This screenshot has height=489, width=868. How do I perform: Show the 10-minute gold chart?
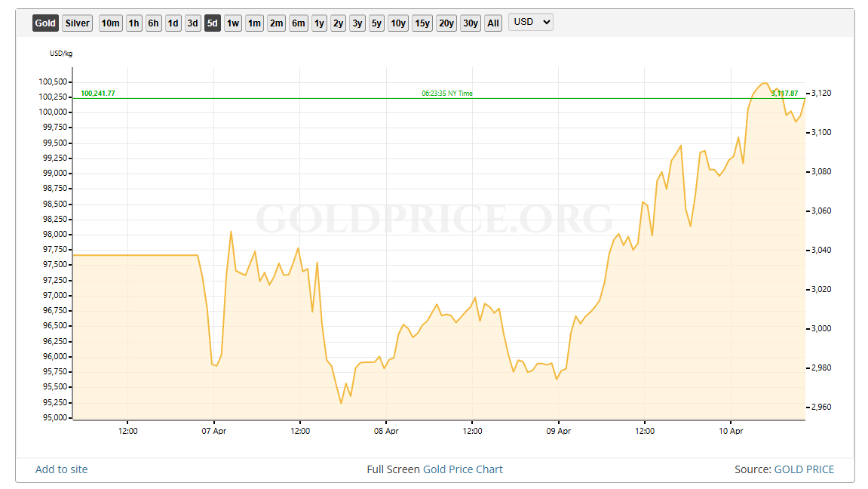110,23
